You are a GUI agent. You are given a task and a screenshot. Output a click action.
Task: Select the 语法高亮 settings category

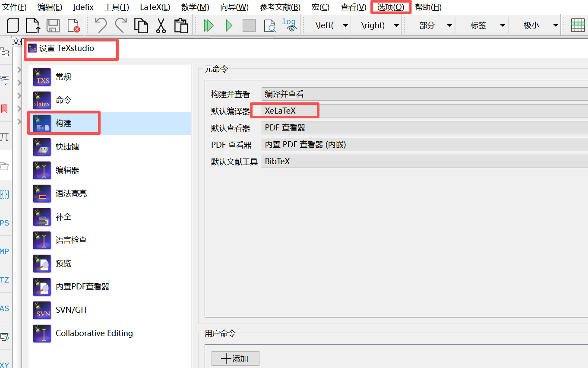coord(110,194)
